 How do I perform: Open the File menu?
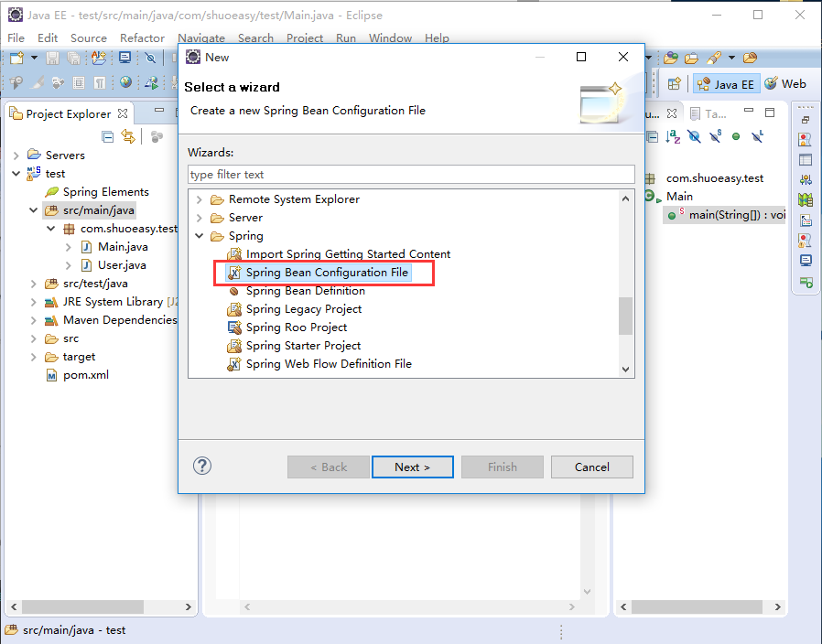point(16,38)
